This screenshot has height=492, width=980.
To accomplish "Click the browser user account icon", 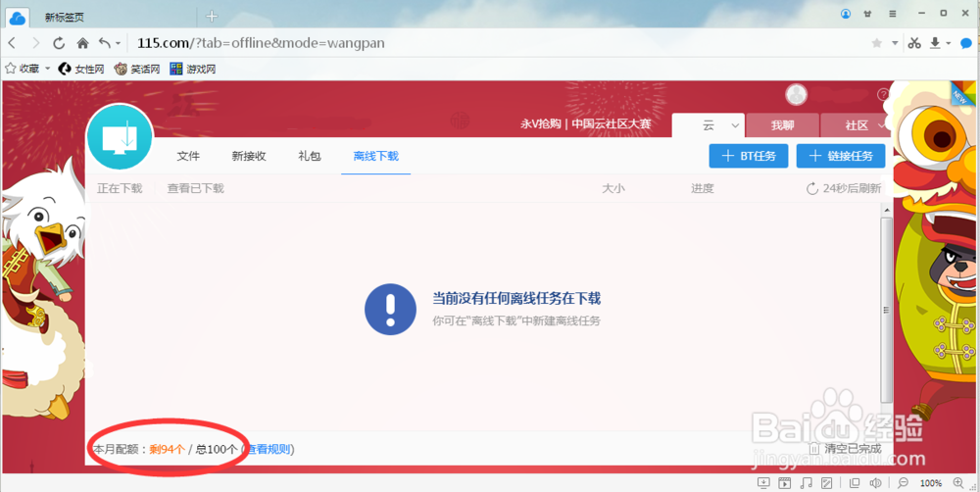I will (x=846, y=13).
